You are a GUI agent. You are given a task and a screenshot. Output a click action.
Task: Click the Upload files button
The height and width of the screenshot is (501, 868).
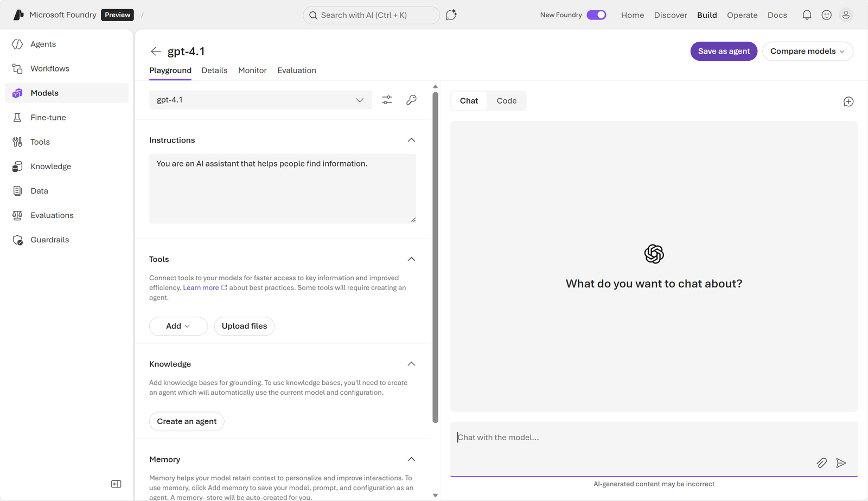coord(244,326)
